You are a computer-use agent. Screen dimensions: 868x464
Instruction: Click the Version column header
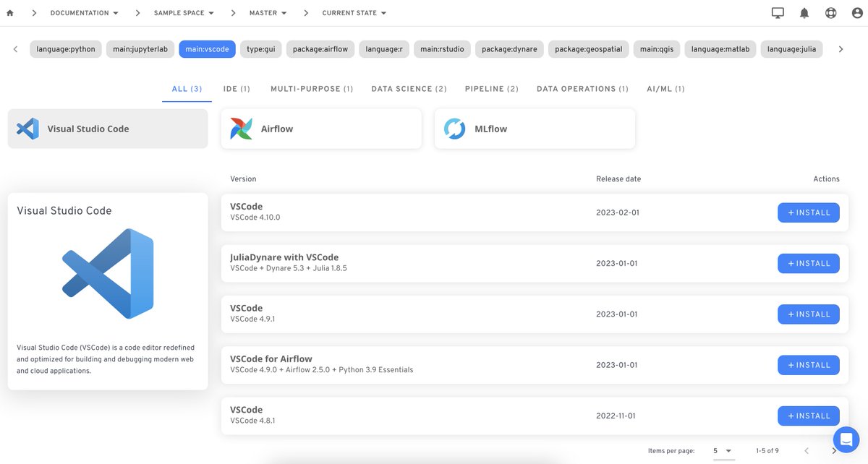pos(243,179)
